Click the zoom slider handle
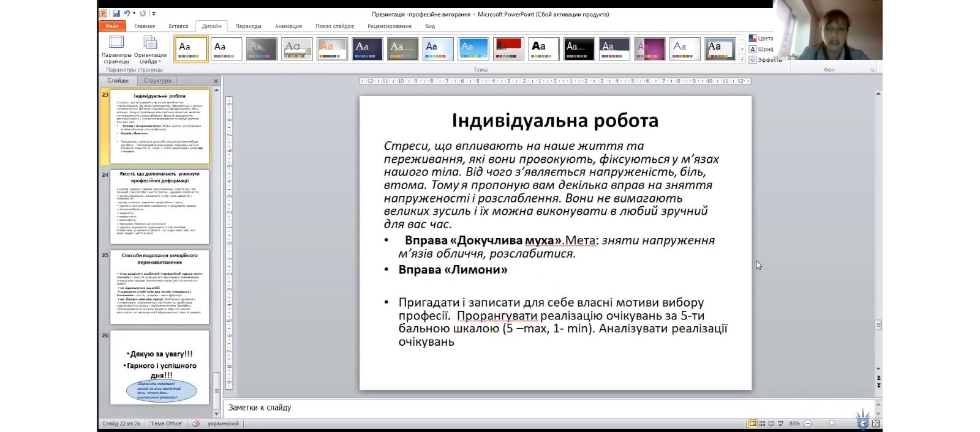This screenshot has width=980, height=432. click(832, 423)
